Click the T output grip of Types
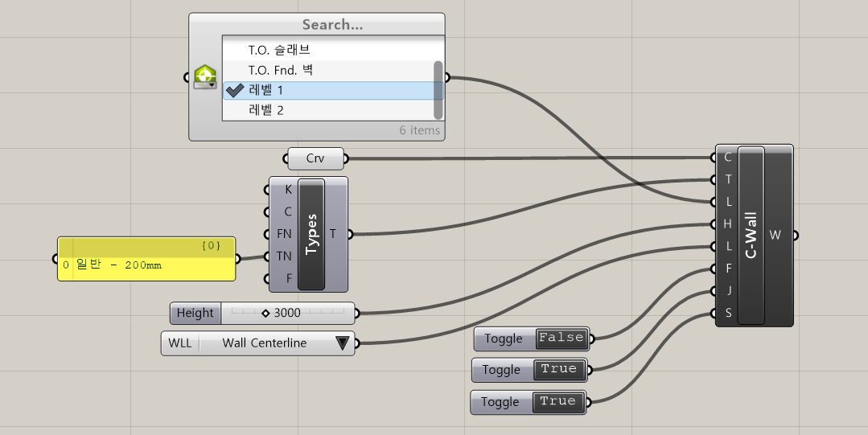868x435 pixels. pyautogui.click(x=350, y=235)
